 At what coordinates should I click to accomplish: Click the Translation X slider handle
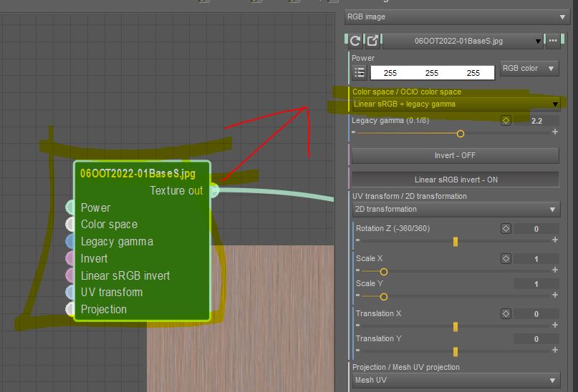tap(456, 327)
